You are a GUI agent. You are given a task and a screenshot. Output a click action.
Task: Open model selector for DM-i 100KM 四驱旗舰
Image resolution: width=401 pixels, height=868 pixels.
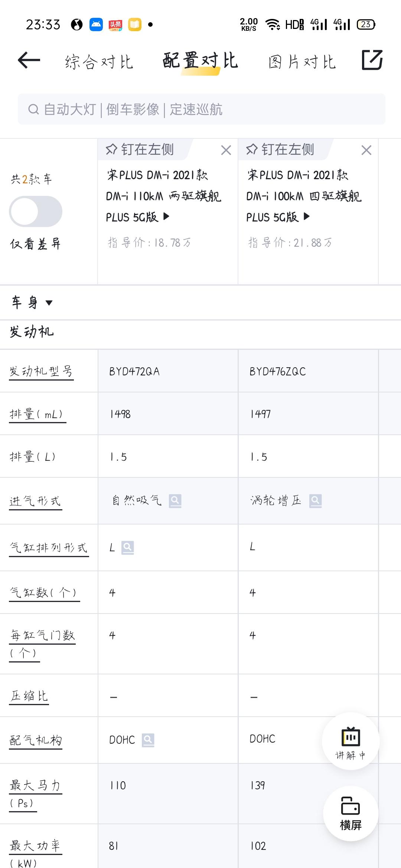[304, 196]
